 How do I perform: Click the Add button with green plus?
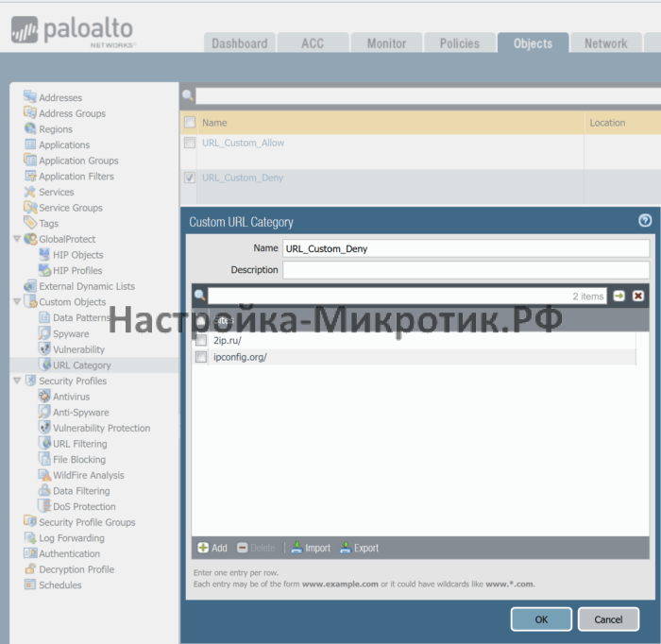203,548
